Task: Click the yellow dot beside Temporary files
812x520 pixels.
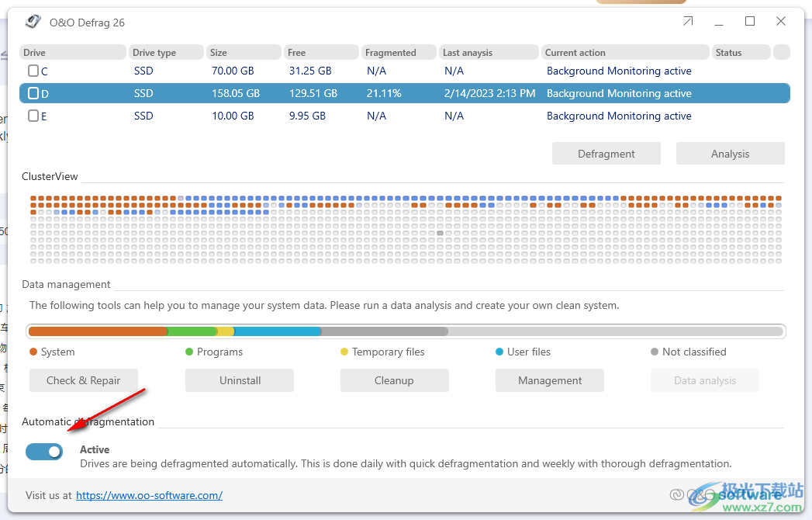Action: coord(344,352)
